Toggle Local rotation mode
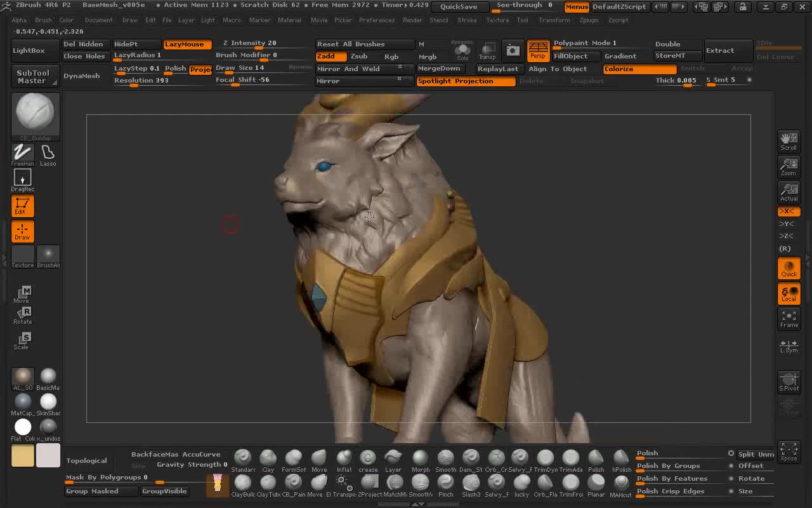 click(789, 293)
